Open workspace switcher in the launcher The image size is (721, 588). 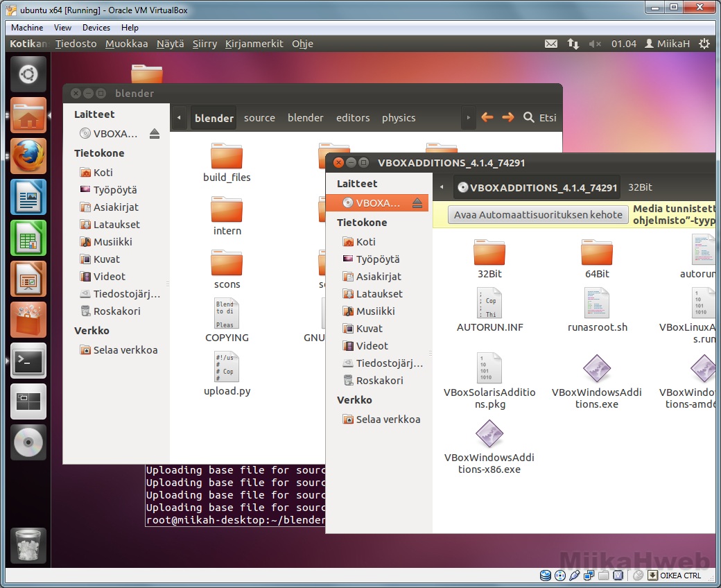point(28,401)
